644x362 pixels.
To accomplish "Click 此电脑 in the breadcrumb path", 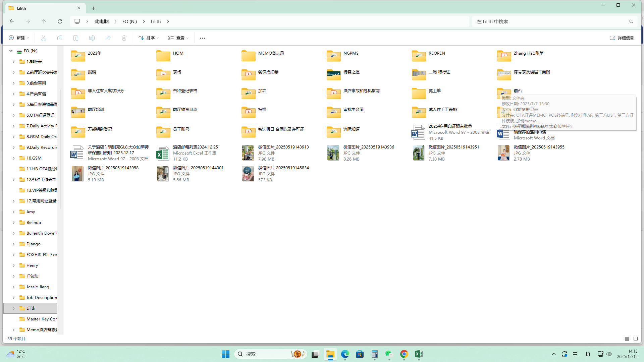I will [x=102, y=21].
